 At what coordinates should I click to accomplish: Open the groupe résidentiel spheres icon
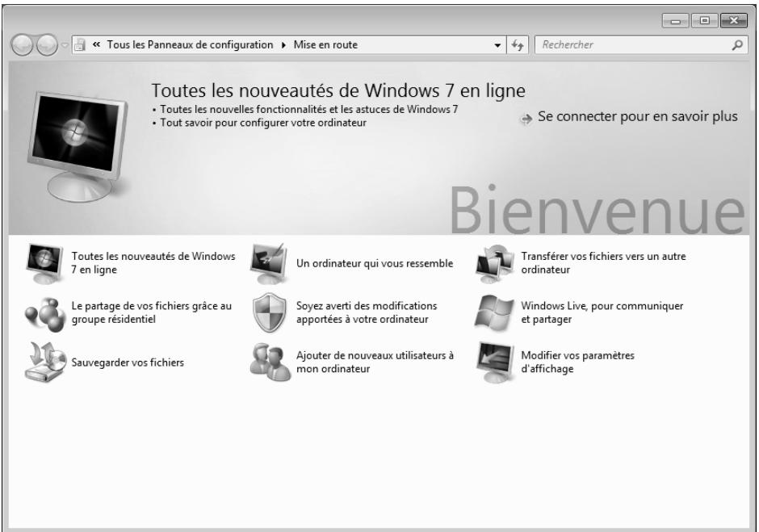(45, 314)
